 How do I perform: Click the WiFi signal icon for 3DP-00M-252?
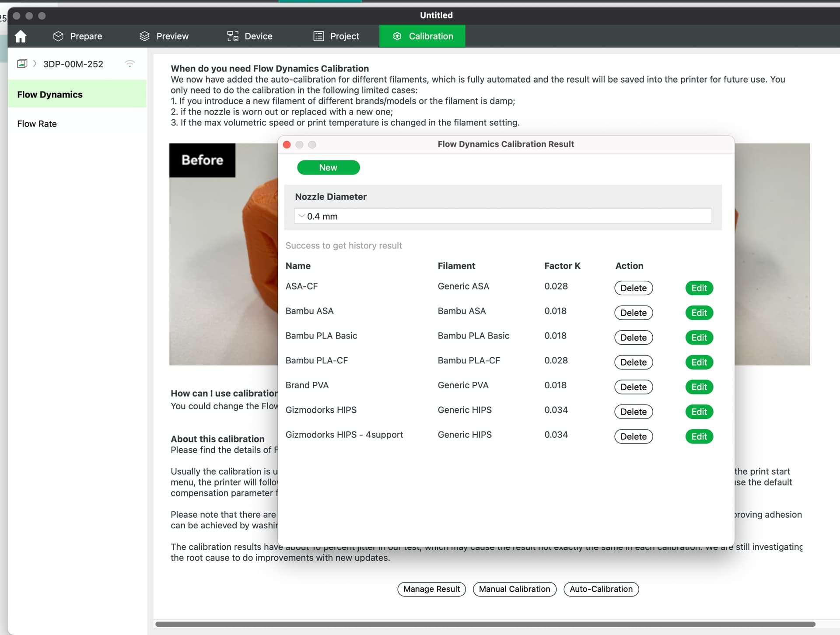pyautogui.click(x=129, y=64)
